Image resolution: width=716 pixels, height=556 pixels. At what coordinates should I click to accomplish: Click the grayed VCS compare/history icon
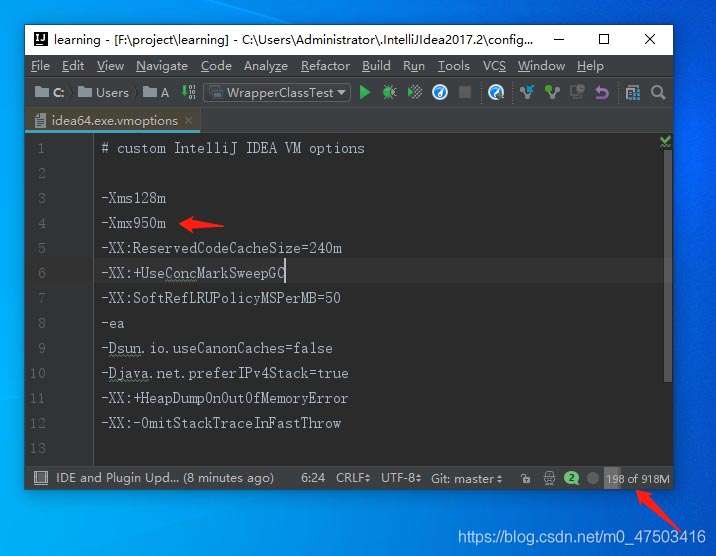coord(577,93)
